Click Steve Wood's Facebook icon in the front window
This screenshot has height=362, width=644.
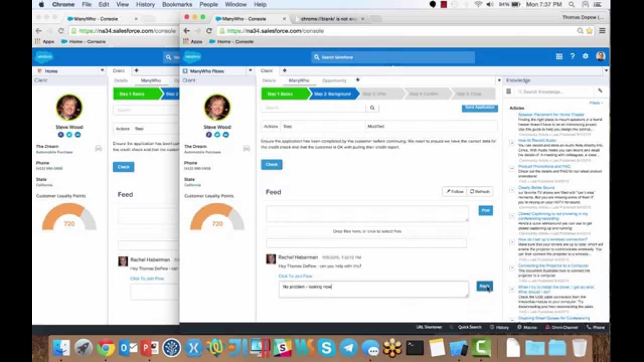[x=209, y=134]
